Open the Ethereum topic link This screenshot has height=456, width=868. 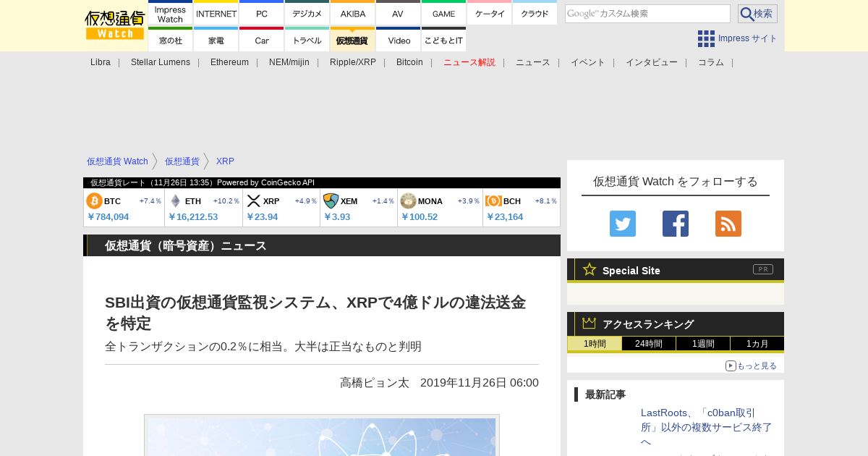pos(229,62)
